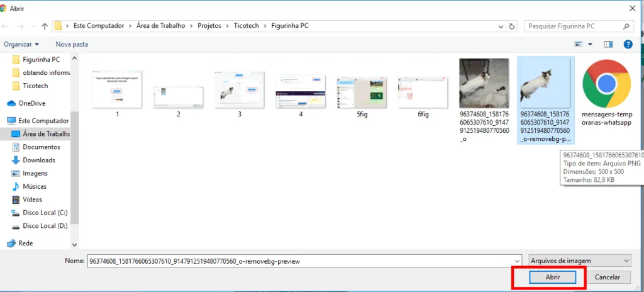Expand the Nome filename dropdown arrow
The image size is (644, 292).
(x=517, y=261)
